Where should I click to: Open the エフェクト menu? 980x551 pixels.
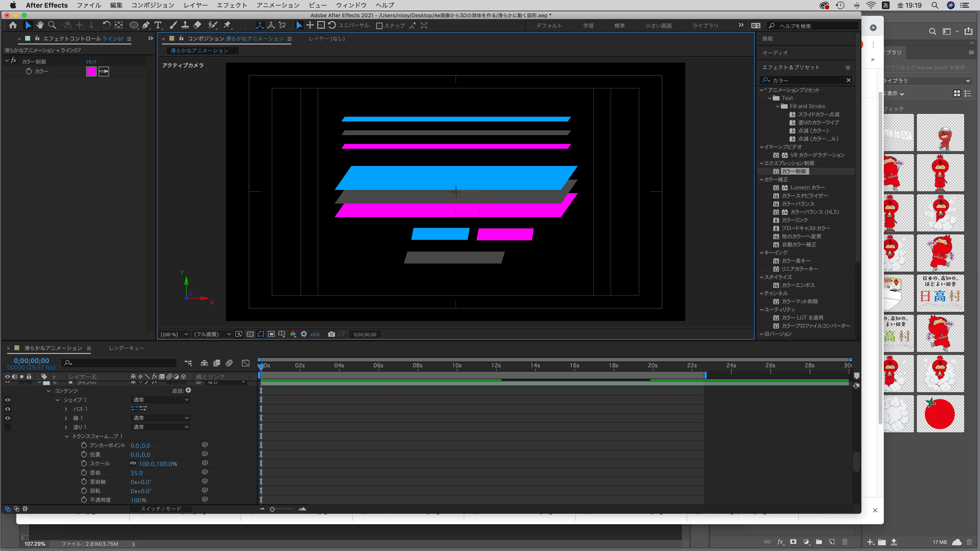(232, 5)
